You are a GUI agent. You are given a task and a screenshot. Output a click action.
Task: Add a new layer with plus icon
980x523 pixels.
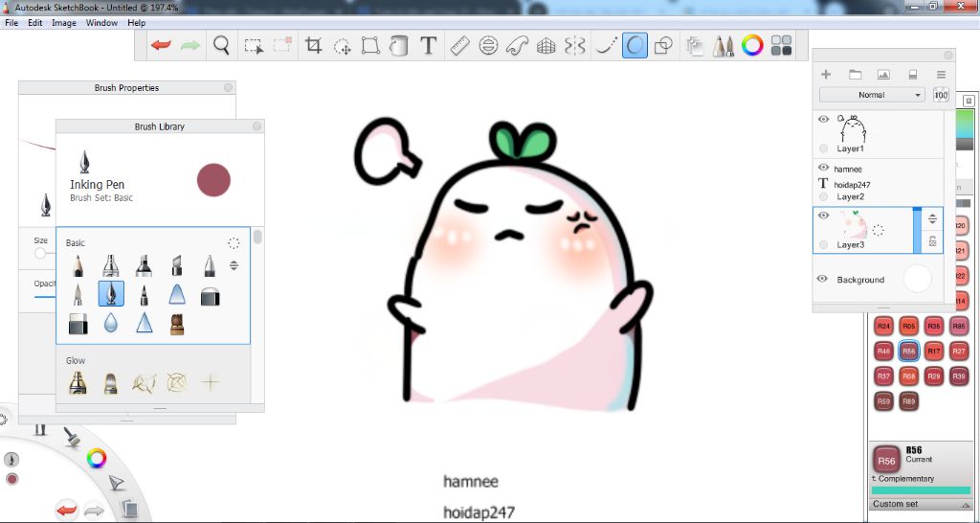pos(826,75)
